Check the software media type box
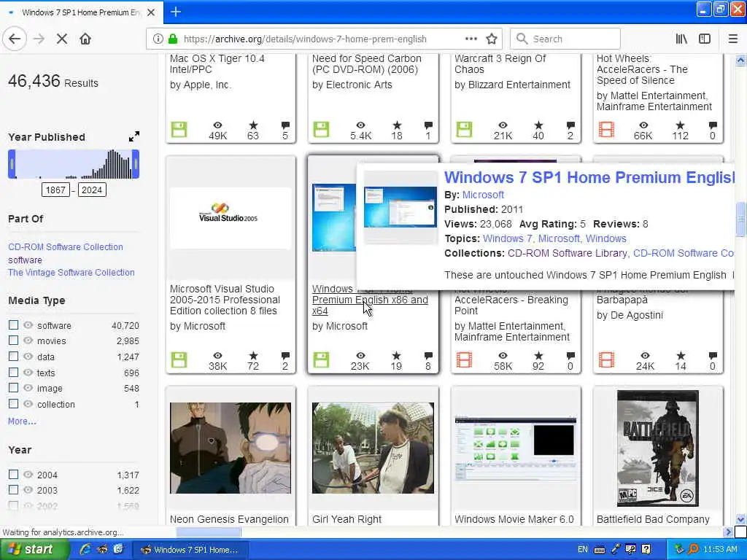This screenshot has height=560, width=747. click(13, 324)
